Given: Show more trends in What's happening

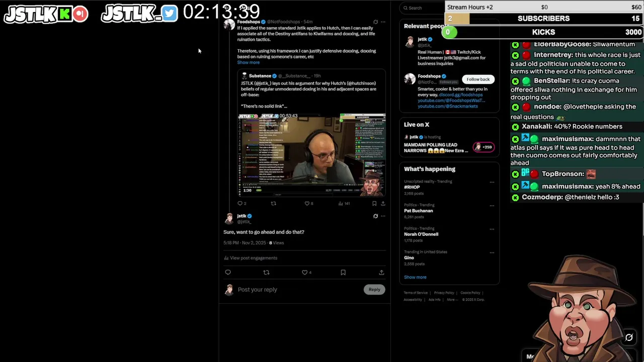Looking at the screenshot, I should coord(415,277).
